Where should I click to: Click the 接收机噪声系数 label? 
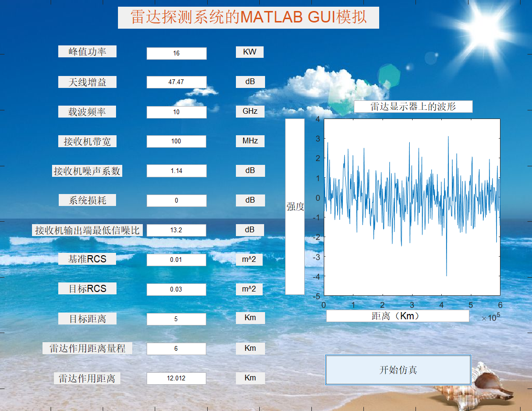87,171
